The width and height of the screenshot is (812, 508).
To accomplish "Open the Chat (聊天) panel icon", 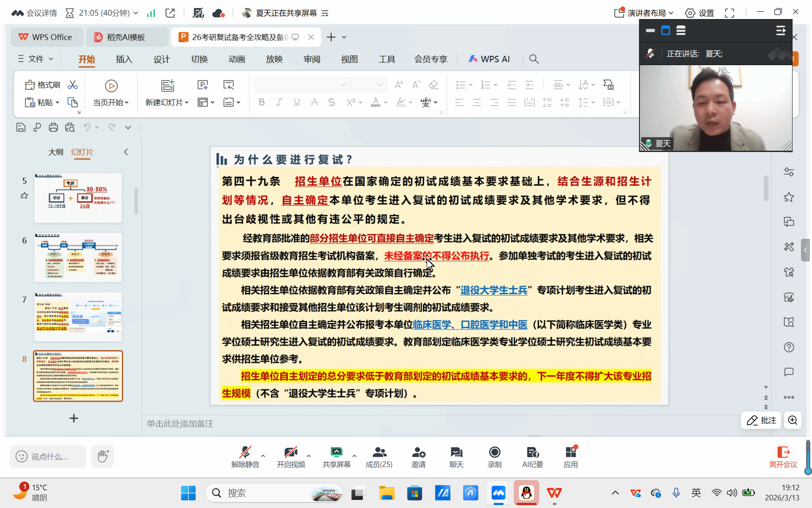I will (x=456, y=453).
